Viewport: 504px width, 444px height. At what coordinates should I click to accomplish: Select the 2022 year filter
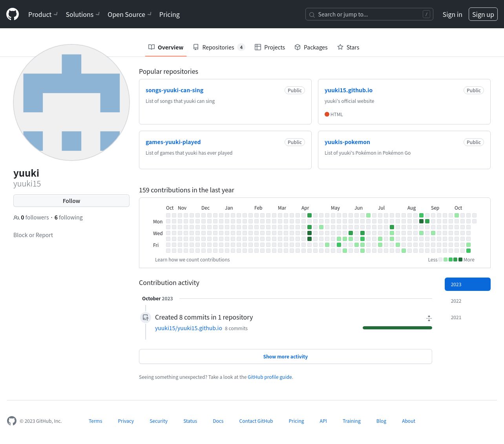[467, 301]
